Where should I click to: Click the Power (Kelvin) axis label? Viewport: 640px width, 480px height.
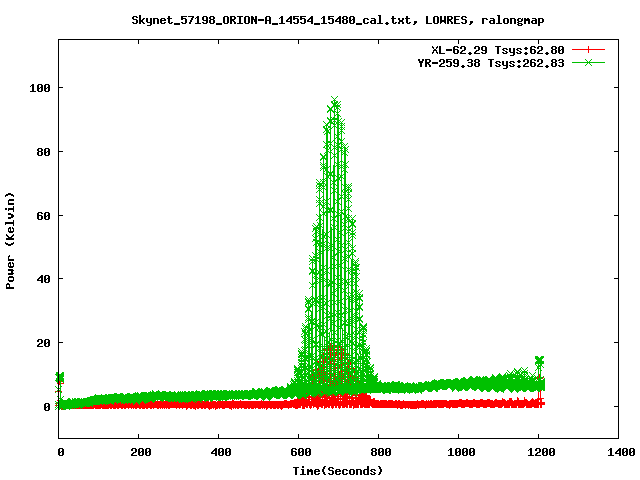pos(10,241)
